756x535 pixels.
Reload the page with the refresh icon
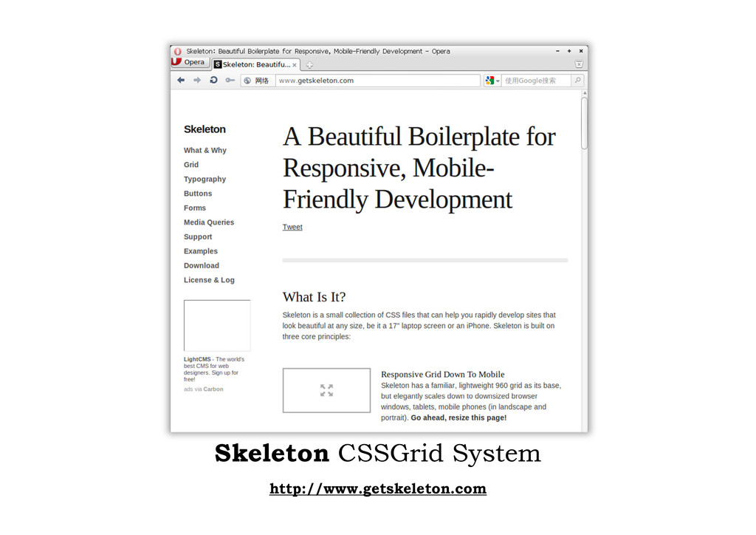(x=213, y=80)
